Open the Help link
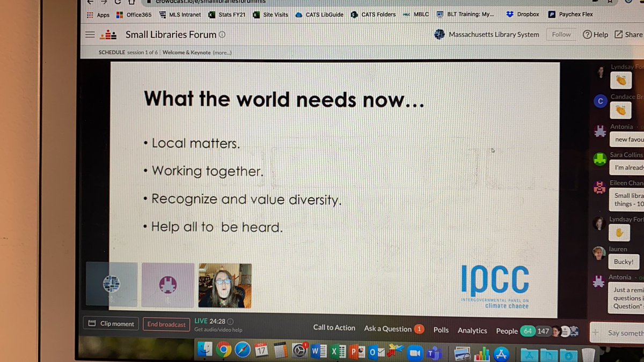This screenshot has width=644, height=362. [x=595, y=34]
